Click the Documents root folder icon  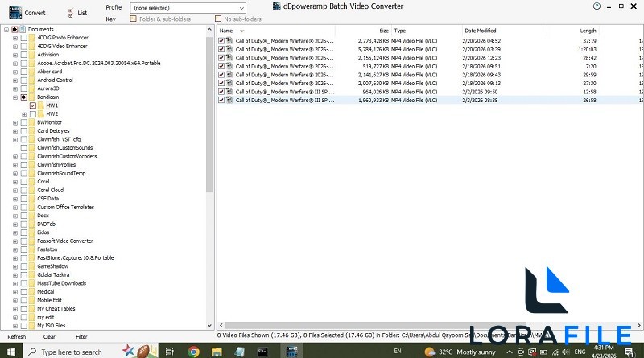(x=23, y=29)
